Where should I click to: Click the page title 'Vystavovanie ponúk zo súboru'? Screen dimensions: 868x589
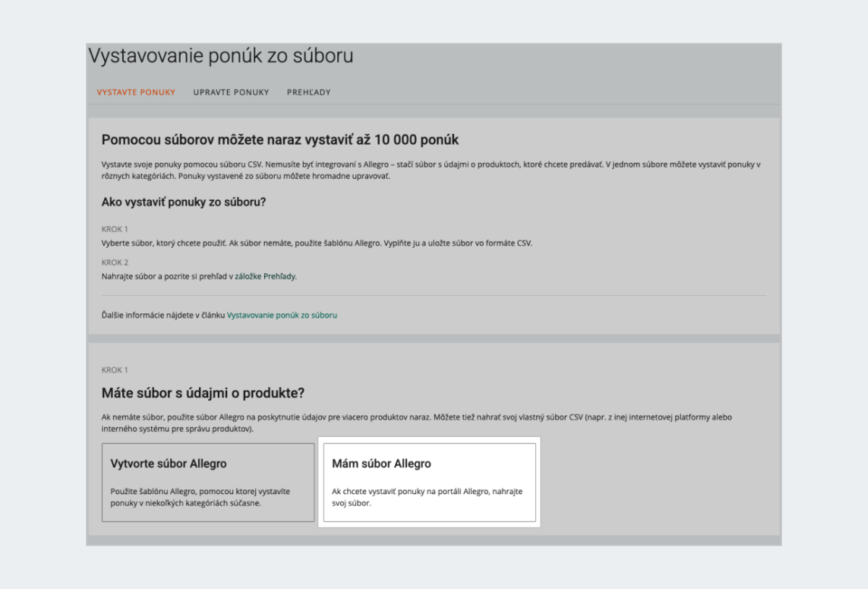[x=221, y=56]
